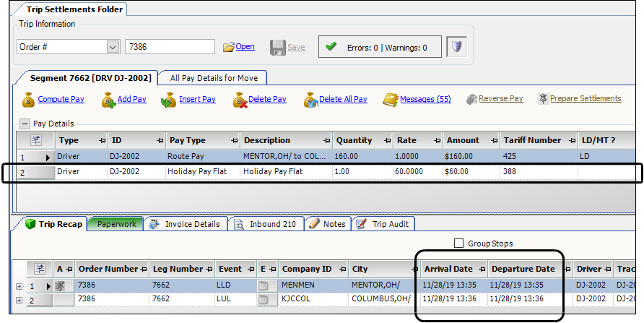Screen dimensions: 644x323
Task: Enable the Group Stops checkbox
Action: [458, 244]
